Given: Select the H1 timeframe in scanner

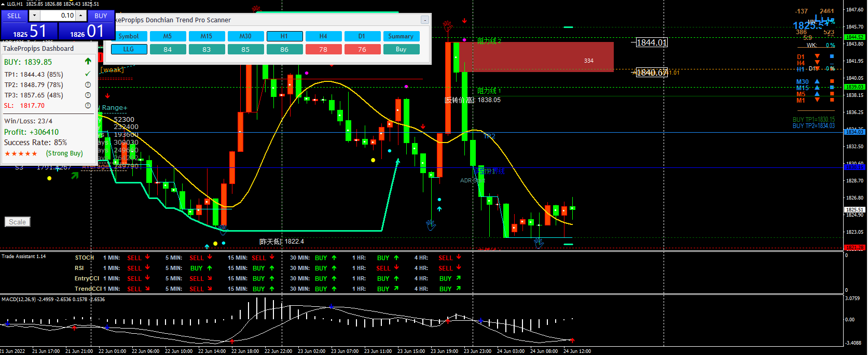Looking at the screenshot, I should pyautogui.click(x=284, y=36).
